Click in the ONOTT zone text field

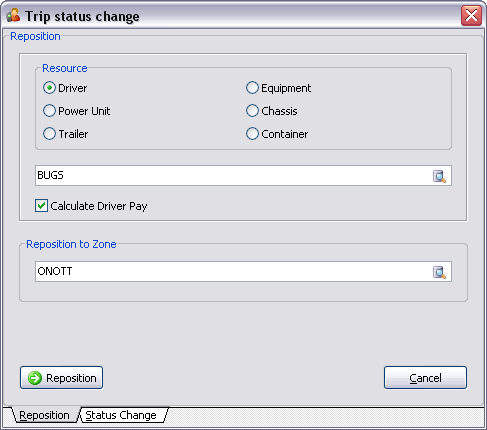pyautogui.click(x=233, y=271)
